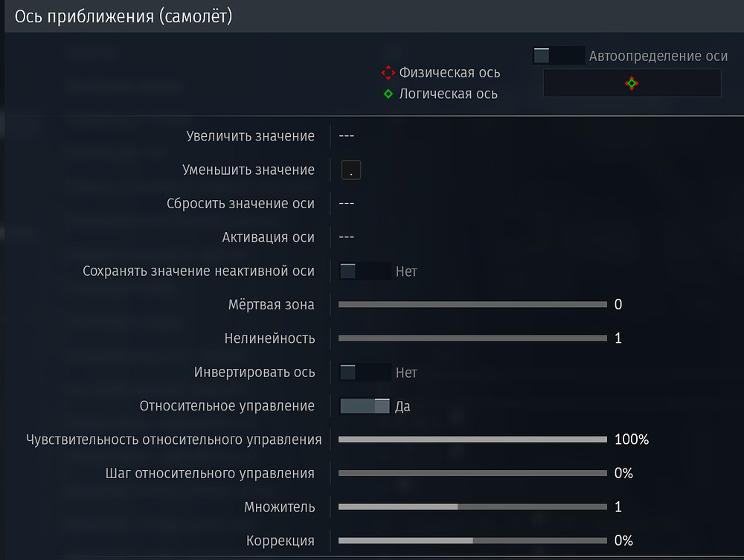Click the Нелинейность label
Viewport: 744px width, 560px height.
pyautogui.click(x=269, y=338)
